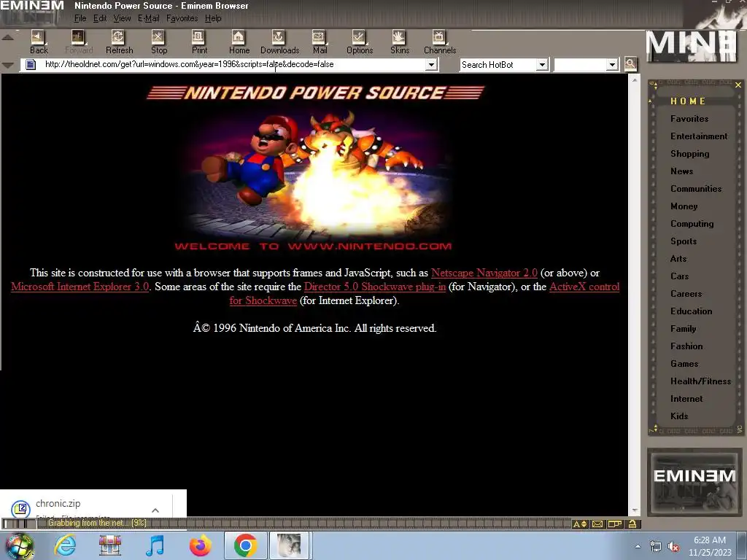The width and height of the screenshot is (747, 560).
Task: Follow the ActiveX control for Shockwave link
Action: (584, 287)
